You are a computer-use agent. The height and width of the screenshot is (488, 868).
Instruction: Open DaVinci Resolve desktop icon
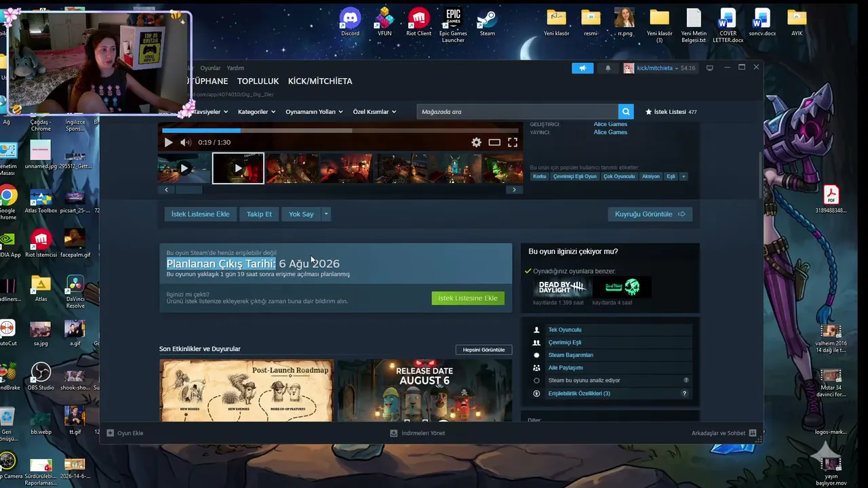pyautogui.click(x=75, y=292)
